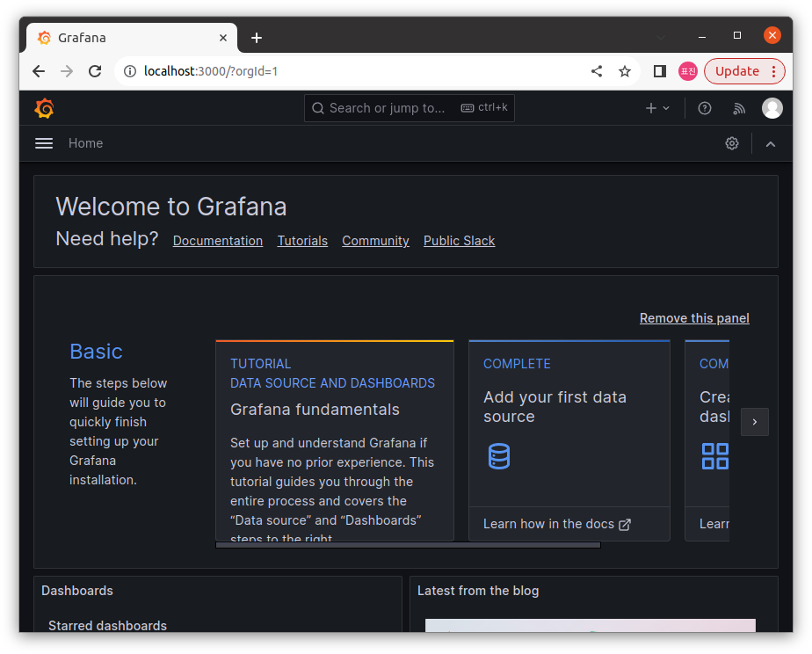Image resolution: width=812 pixels, height=654 pixels.
Task: Click the Home breadcrumb
Action: click(85, 143)
